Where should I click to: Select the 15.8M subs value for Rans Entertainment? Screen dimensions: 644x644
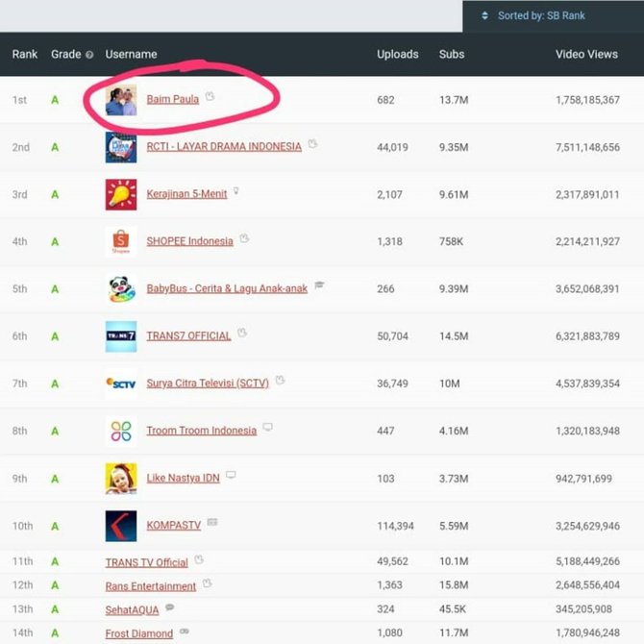[x=454, y=584]
